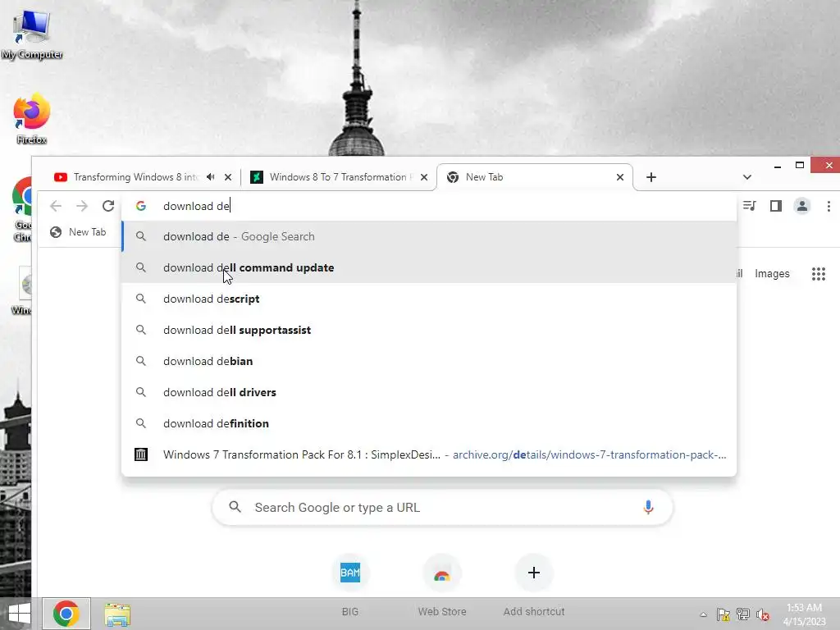This screenshot has height=630, width=840.
Task: Open a new tab with plus button
Action: 651,177
